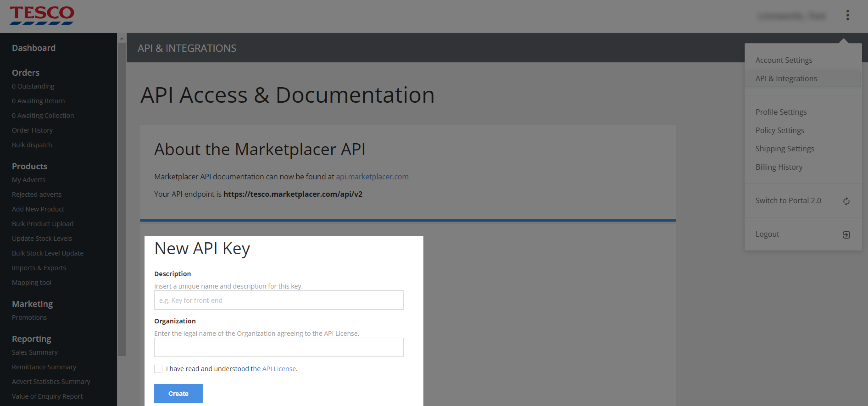Open Bulk dispatch page
Viewport: 868px width, 406px height.
[32, 145]
